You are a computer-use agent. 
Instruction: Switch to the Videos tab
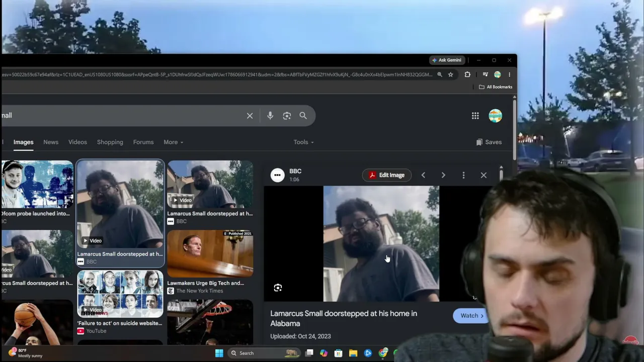[77, 142]
